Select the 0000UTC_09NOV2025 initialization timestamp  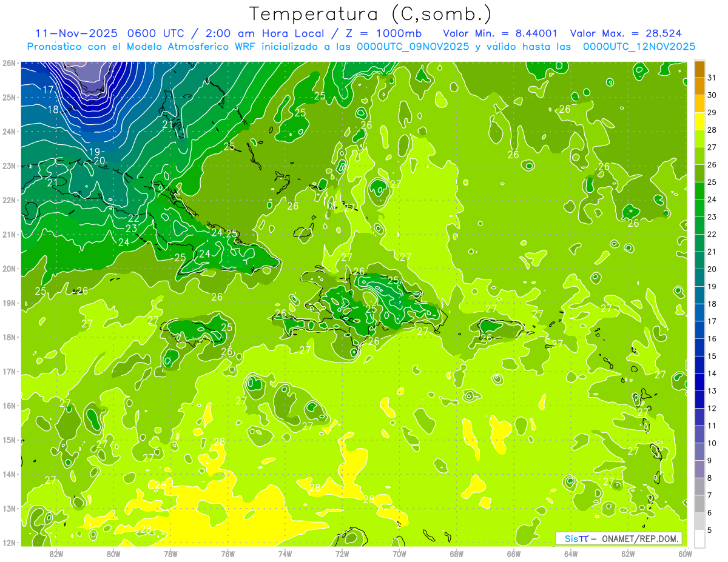click(x=413, y=46)
